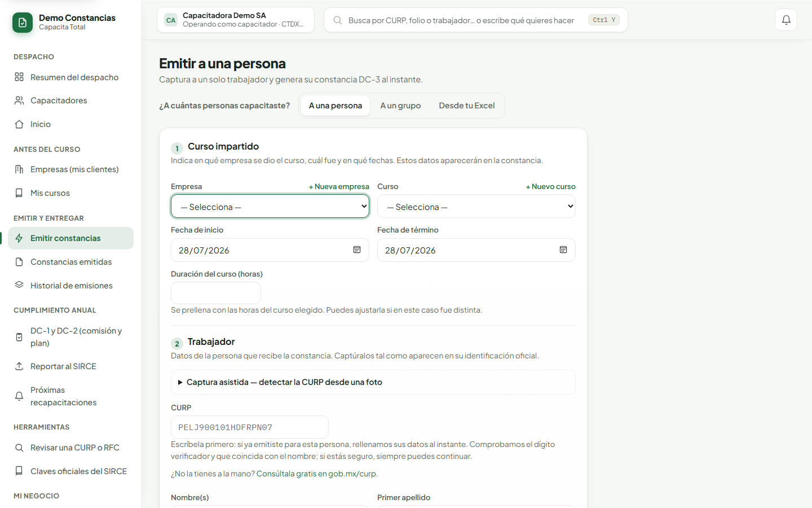
Task: Click the Capacitadores people icon
Action: pyautogui.click(x=19, y=100)
